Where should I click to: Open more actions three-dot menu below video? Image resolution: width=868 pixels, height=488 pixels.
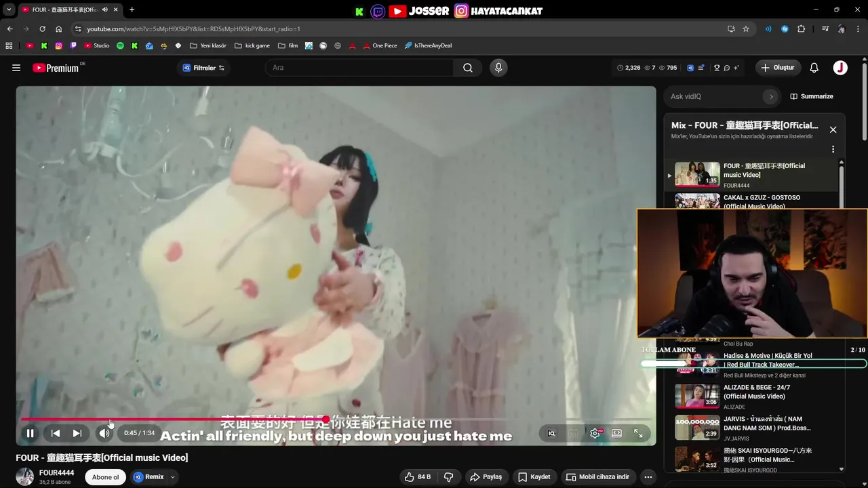click(x=648, y=477)
